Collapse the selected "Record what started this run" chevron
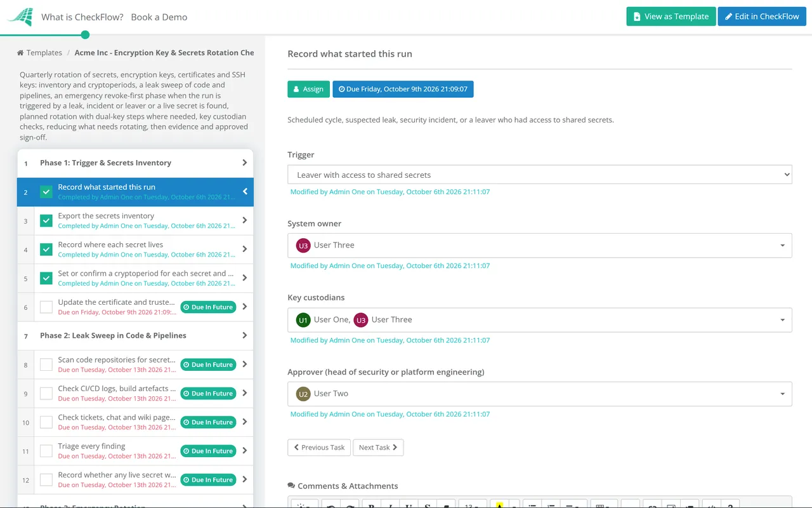 (x=245, y=192)
